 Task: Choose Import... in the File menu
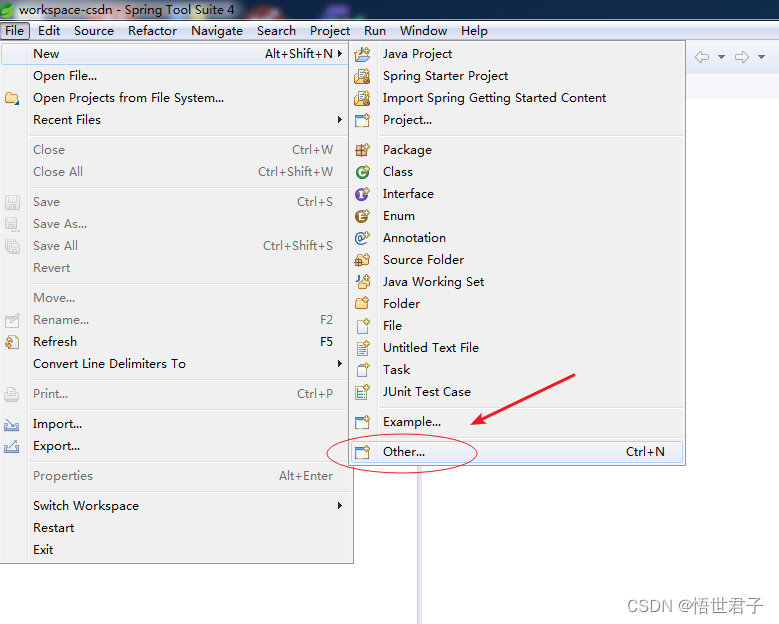[x=174, y=424]
